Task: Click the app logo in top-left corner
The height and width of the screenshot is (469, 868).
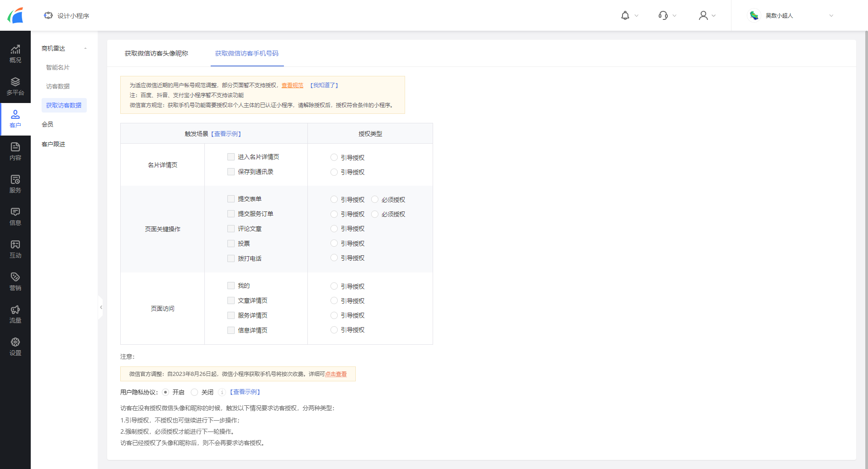Action: point(15,15)
